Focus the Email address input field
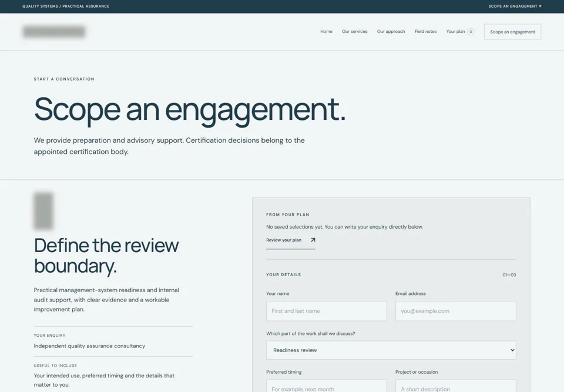This screenshot has width=564, height=392. (x=456, y=311)
